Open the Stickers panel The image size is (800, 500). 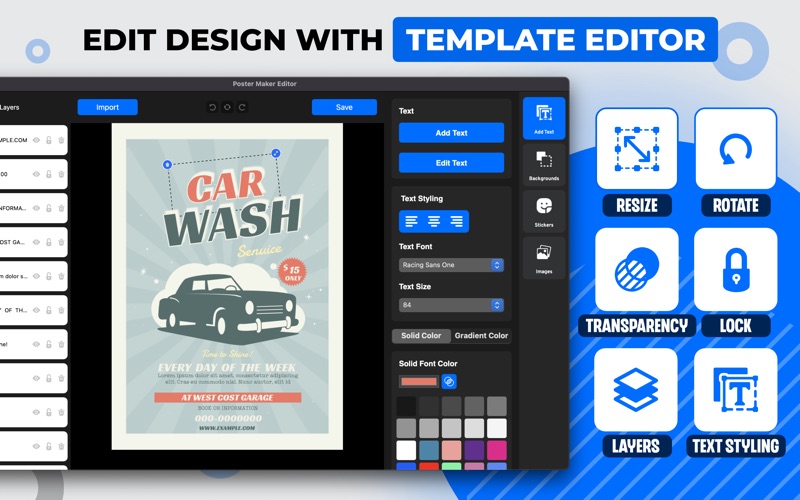click(x=544, y=211)
